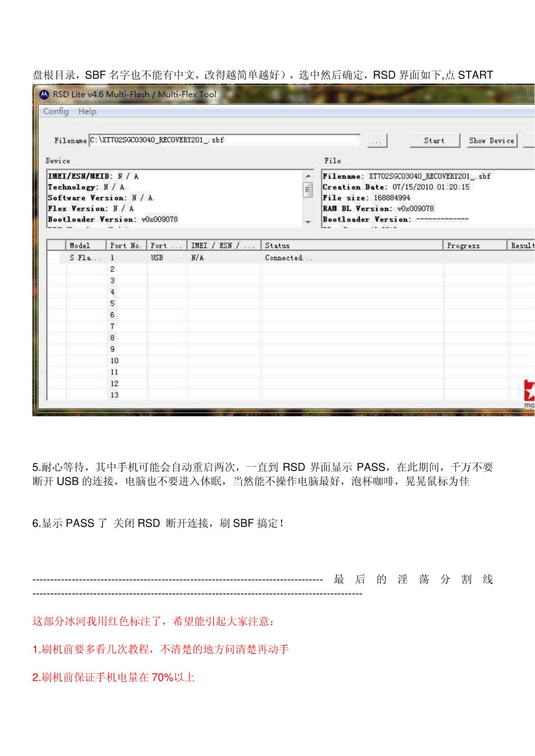Click the truncated 'Port ...' column header
The width and height of the screenshot is (535, 756).
167,245
